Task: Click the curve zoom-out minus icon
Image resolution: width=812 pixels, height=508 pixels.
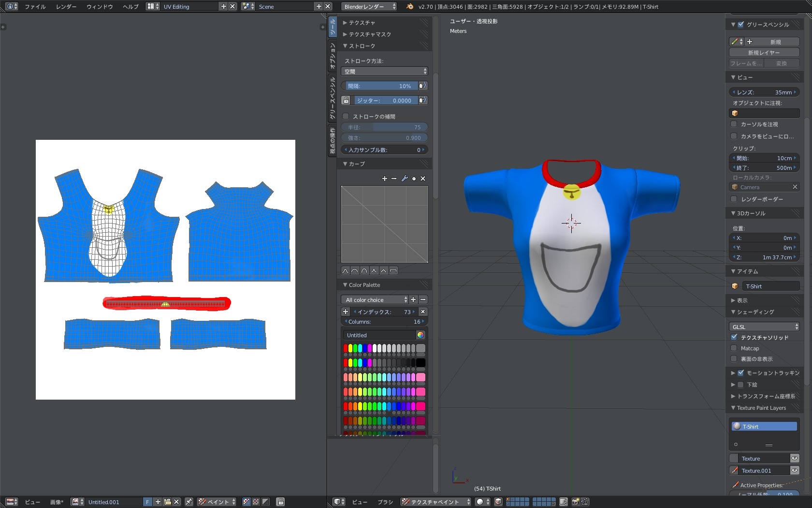Action: [x=394, y=179]
